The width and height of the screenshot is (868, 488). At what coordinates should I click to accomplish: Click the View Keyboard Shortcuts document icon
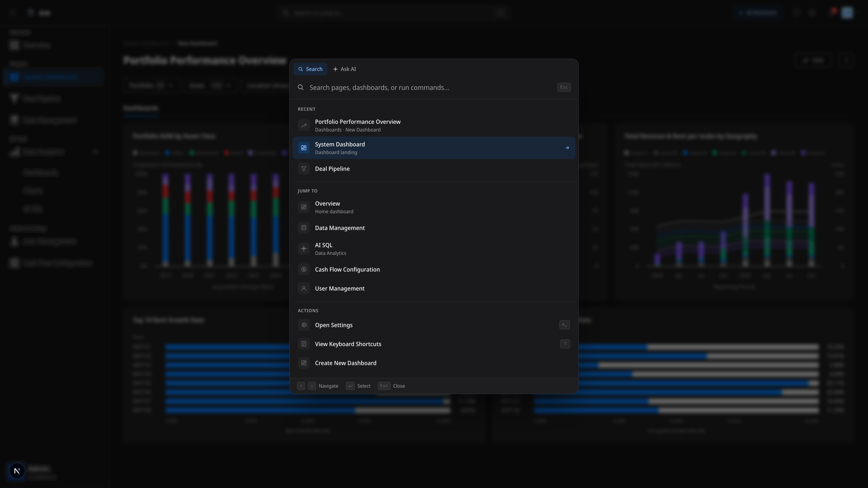click(x=304, y=344)
